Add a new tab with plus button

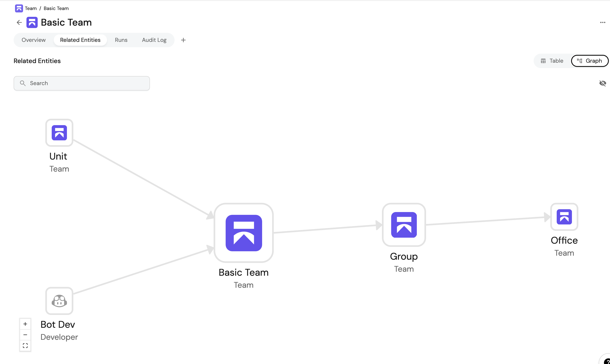coord(183,40)
